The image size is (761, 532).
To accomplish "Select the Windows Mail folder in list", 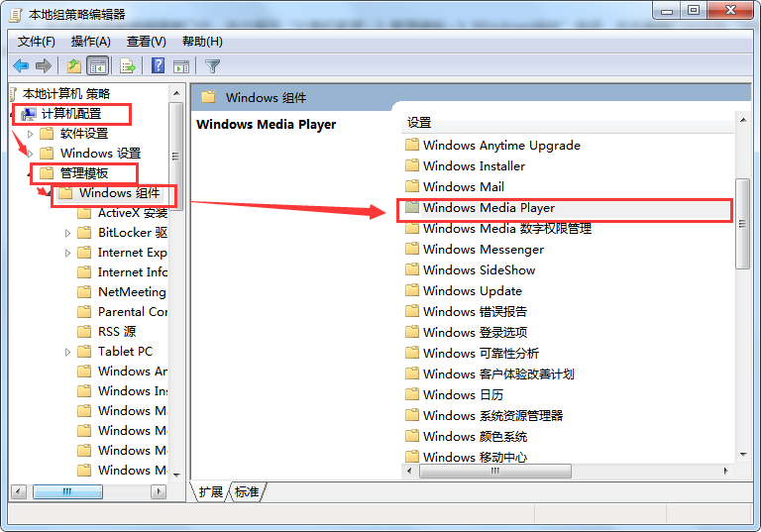I will point(463,187).
